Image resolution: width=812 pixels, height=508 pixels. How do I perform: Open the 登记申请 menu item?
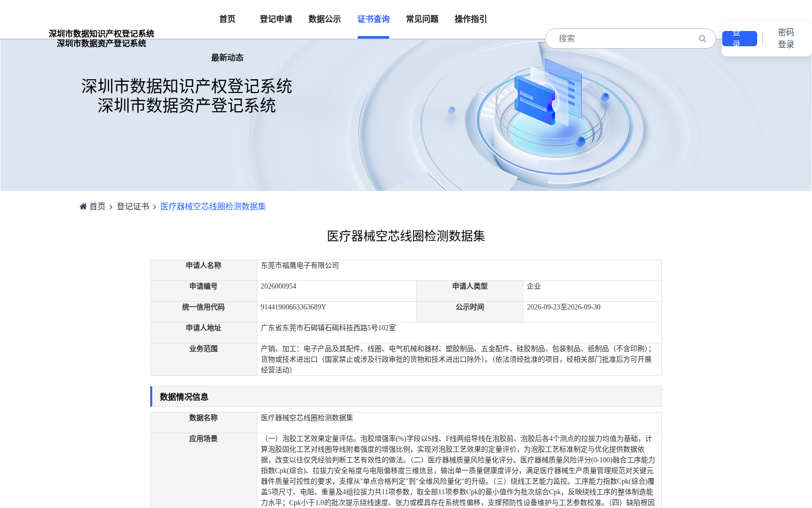pos(276,19)
